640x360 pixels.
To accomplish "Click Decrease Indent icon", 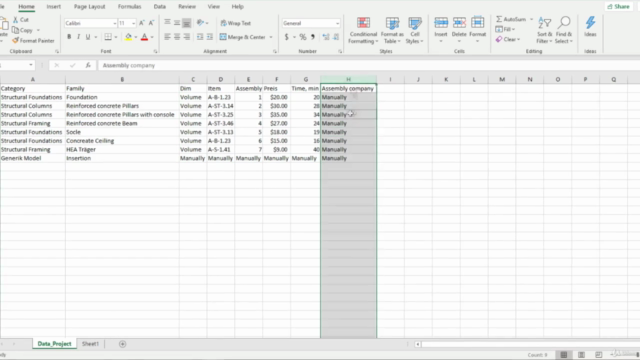I will pos(200,37).
